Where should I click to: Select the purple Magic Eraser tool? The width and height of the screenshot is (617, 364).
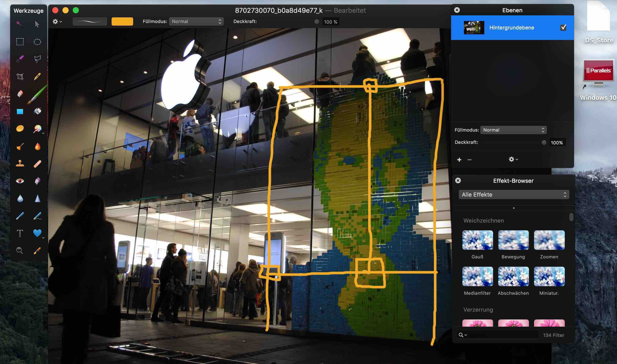37,181
